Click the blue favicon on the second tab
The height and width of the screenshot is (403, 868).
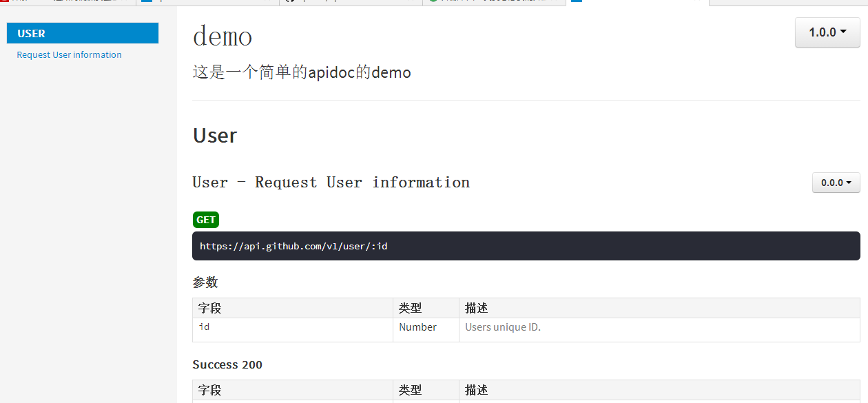click(146, 3)
